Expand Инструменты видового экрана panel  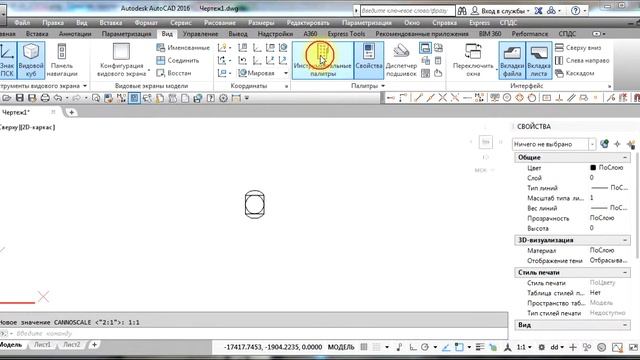44,86
